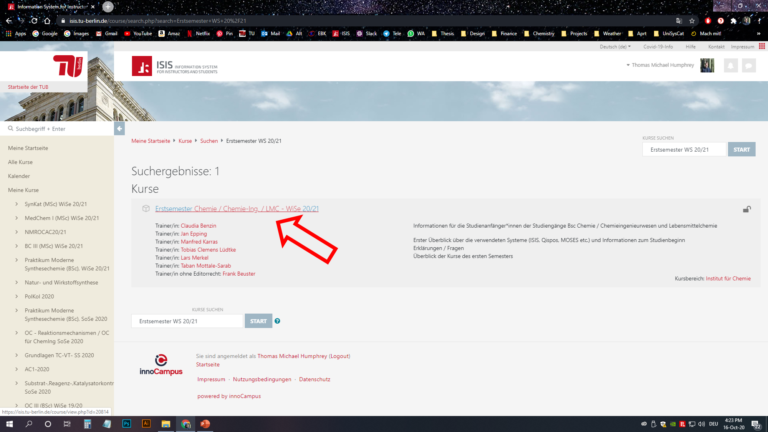Viewport: 768px width, 432px height.
Task: Open the Thomas Michael Humphrey user menu
Action: point(660,65)
